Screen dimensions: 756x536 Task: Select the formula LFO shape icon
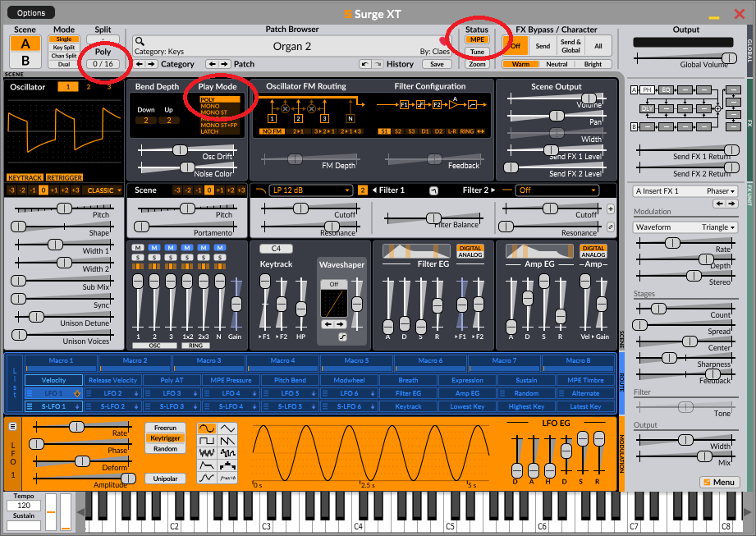pyautogui.click(x=227, y=478)
